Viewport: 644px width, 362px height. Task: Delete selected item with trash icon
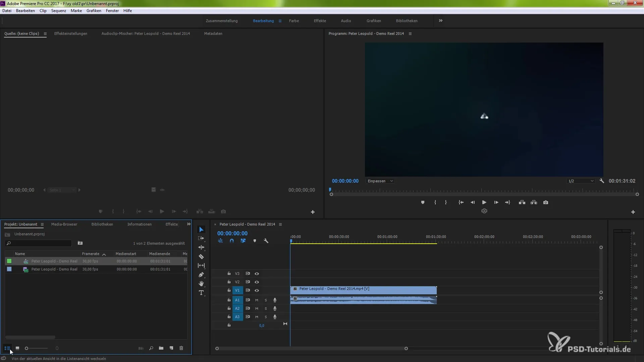tap(181, 348)
